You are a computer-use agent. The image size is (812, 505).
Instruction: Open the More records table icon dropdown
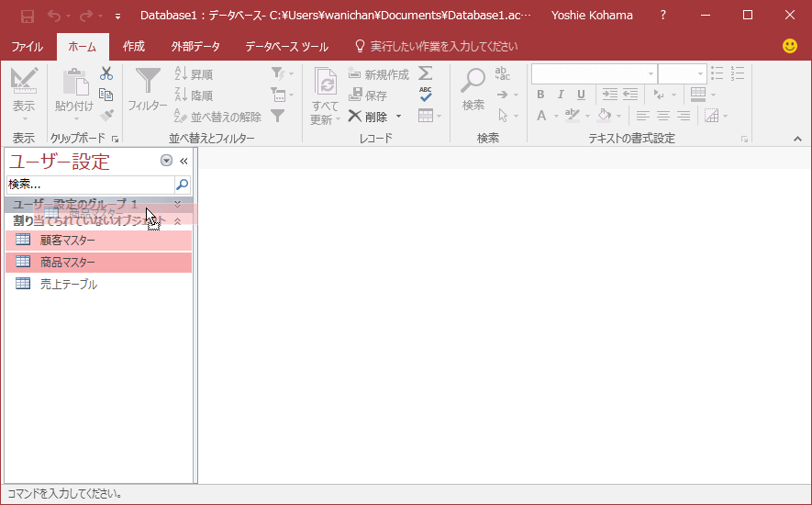(x=429, y=116)
